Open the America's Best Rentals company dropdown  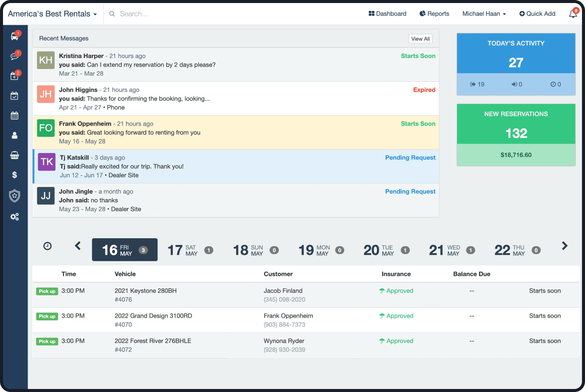52,13
